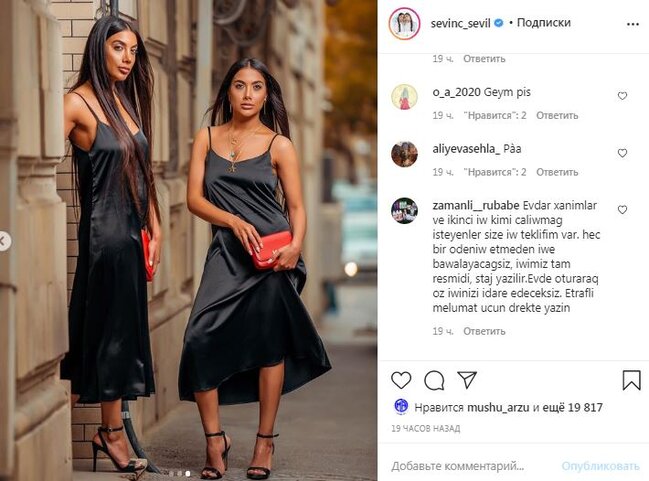Viewport: 649px width, 481px height.
Task: Like zamanli__rubabe's comment heart
Action: tap(622, 210)
